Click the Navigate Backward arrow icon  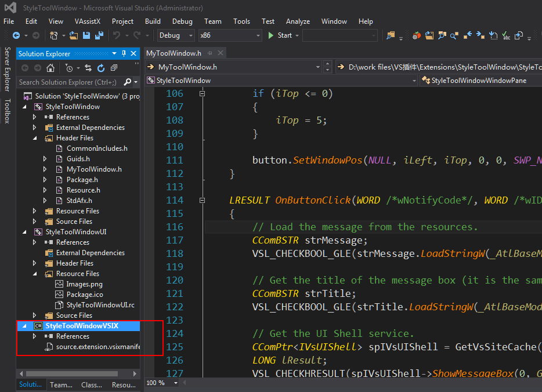click(16, 35)
